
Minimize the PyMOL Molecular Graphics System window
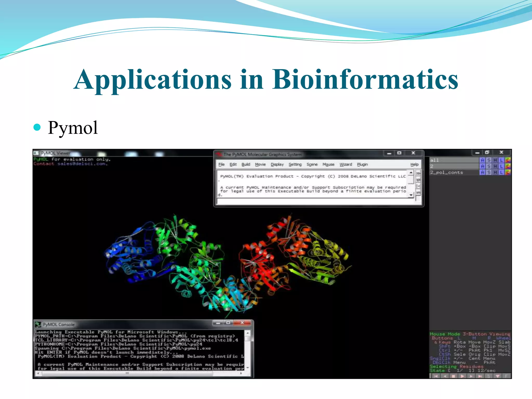point(389,153)
